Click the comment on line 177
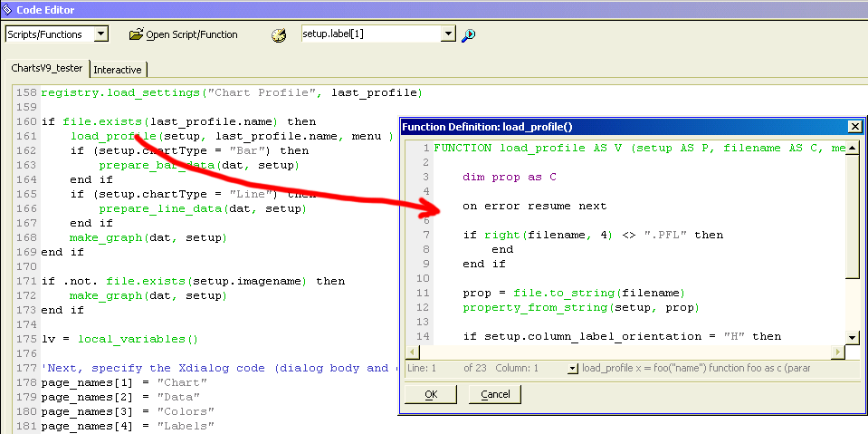This screenshot has width=868, height=434. point(219,368)
